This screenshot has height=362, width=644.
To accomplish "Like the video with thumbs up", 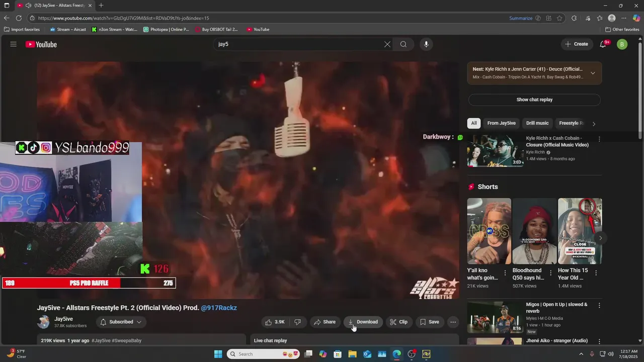I will point(276,322).
